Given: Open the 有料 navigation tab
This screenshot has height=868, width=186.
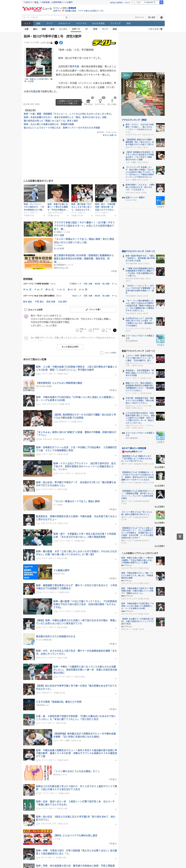Looking at the screenshot, I should click(128, 24).
